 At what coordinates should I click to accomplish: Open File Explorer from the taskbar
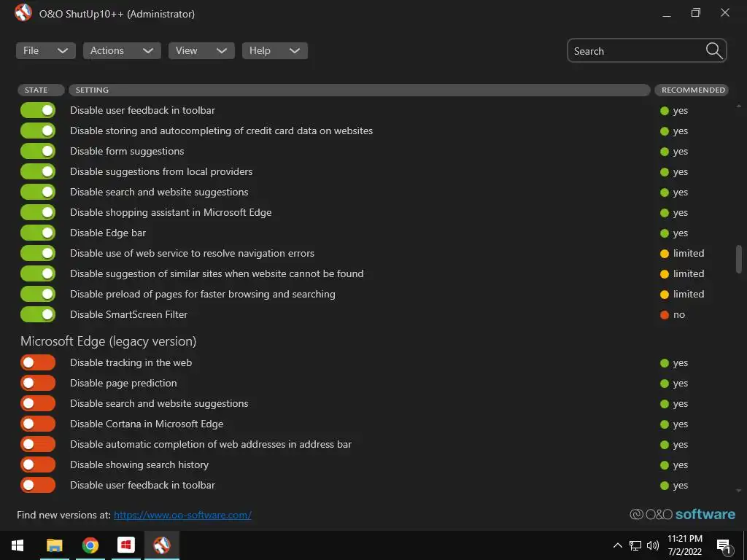(54, 545)
